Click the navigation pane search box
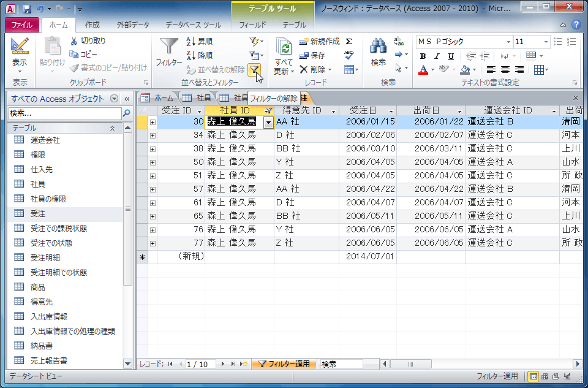The image size is (588, 388). [64, 113]
